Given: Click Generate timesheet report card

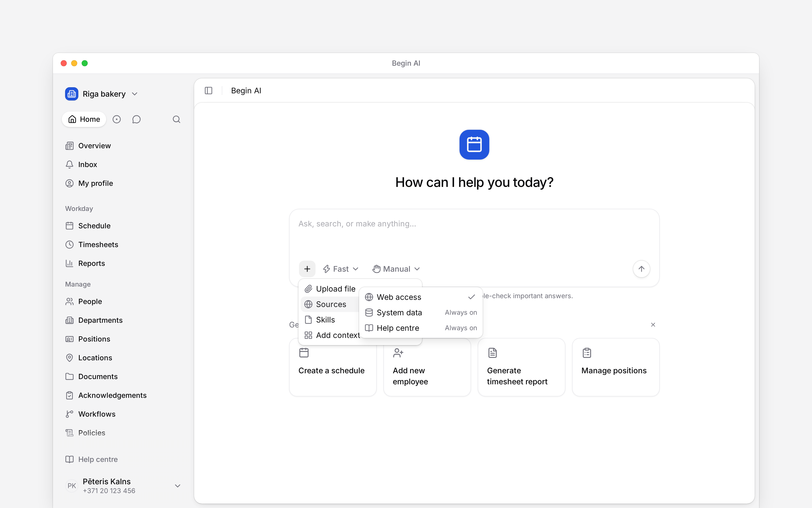Looking at the screenshot, I should [x=521, y=367].
